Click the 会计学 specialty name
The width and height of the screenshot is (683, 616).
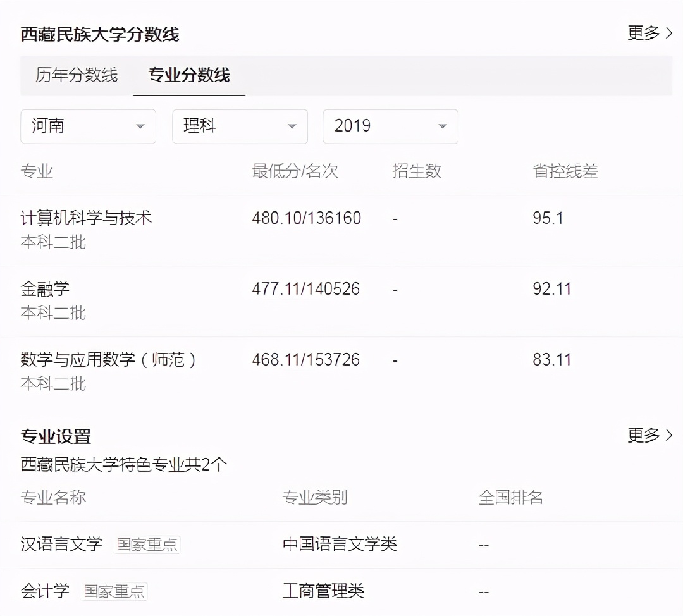[x=44, y=590]
